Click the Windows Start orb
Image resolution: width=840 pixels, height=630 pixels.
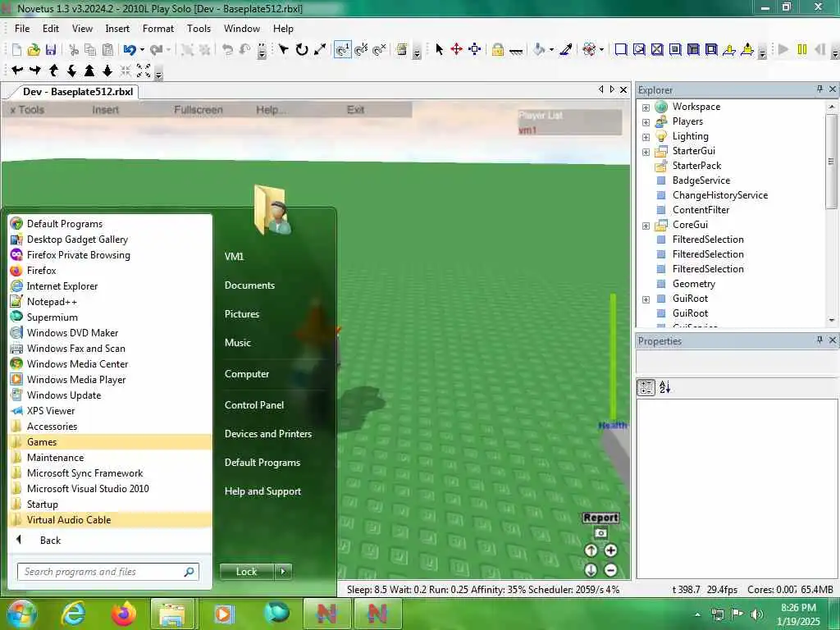(x=21, y=614)
